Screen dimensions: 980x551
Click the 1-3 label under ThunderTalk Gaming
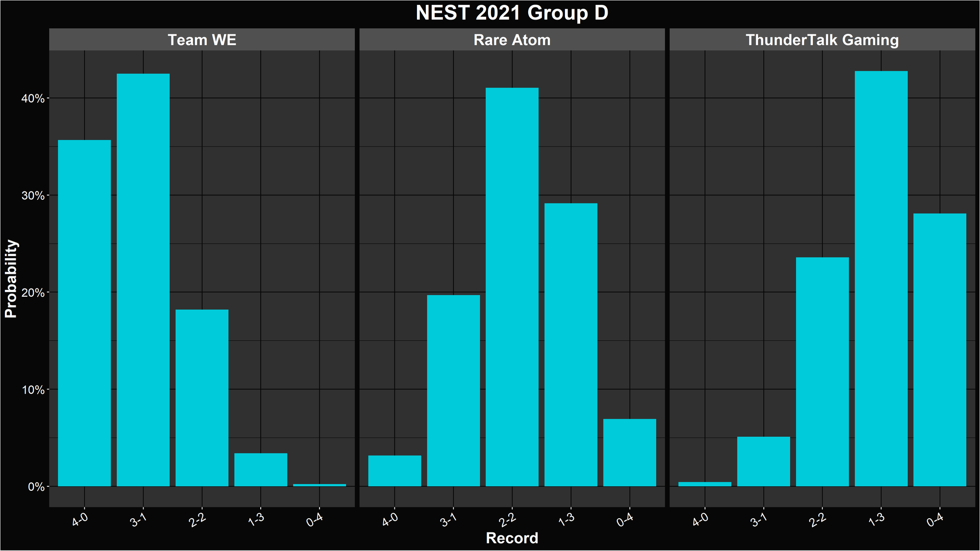pos(877,520)
